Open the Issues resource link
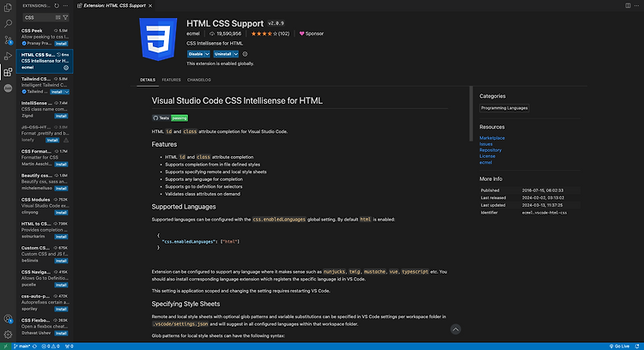644x350 pixels. (486, 144)
